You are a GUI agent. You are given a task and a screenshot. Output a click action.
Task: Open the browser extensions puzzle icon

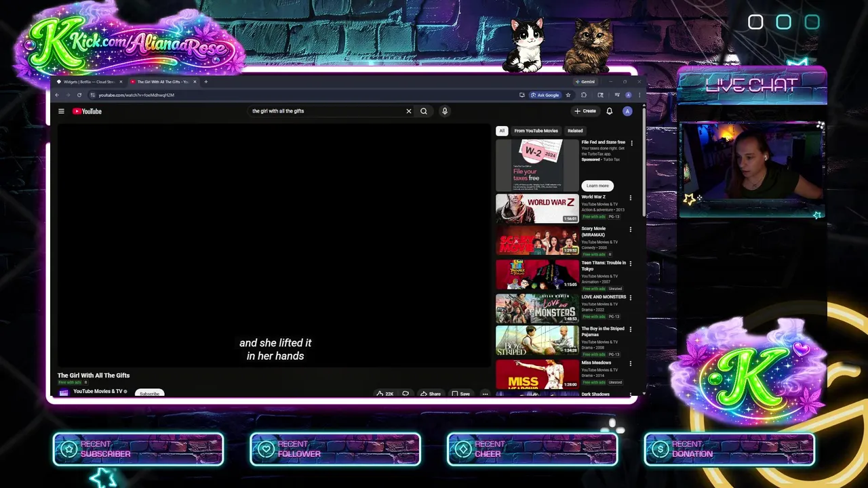[583, 95]
